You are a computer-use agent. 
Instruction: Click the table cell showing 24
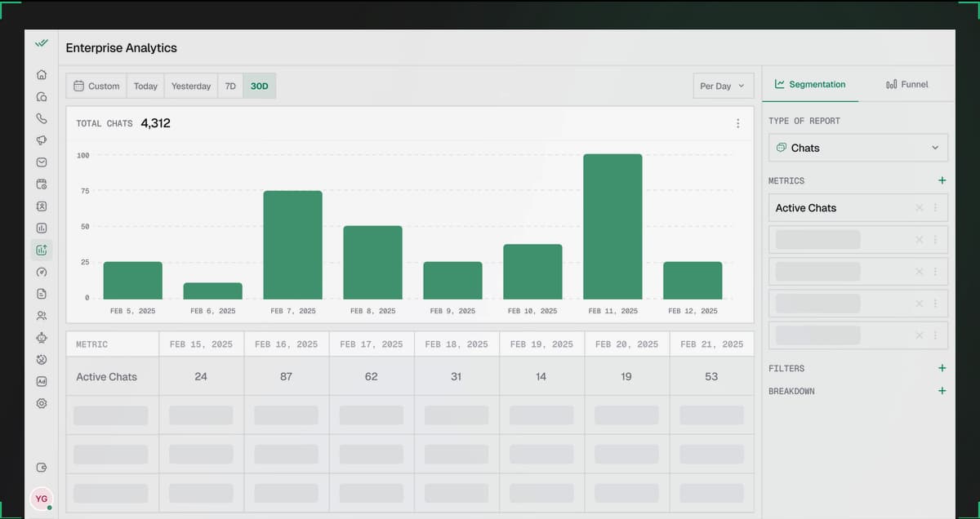[x=201, y=376]
